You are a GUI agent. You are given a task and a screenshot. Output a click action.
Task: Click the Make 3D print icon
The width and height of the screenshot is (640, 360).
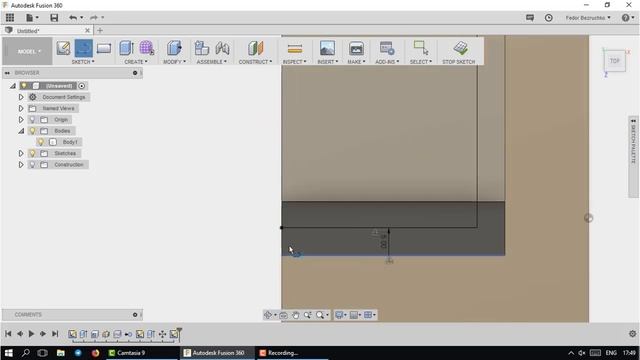(x=356, y=48)
